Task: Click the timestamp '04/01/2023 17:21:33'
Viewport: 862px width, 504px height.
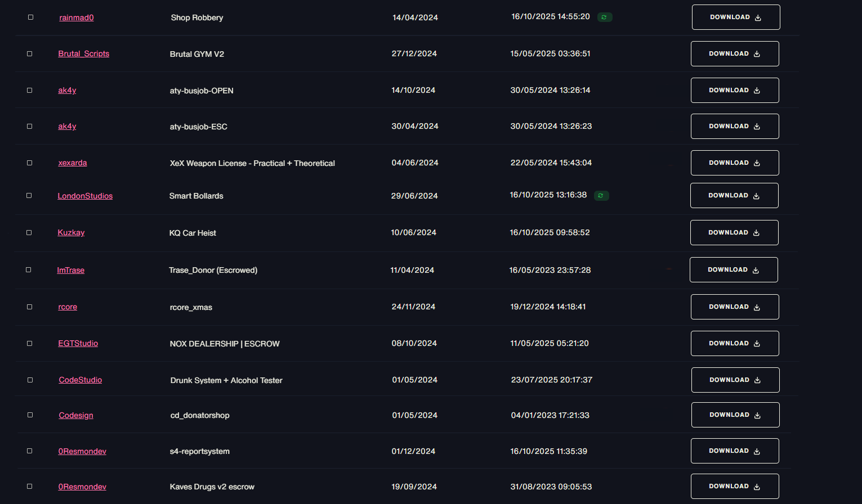Action: (550, 415)
